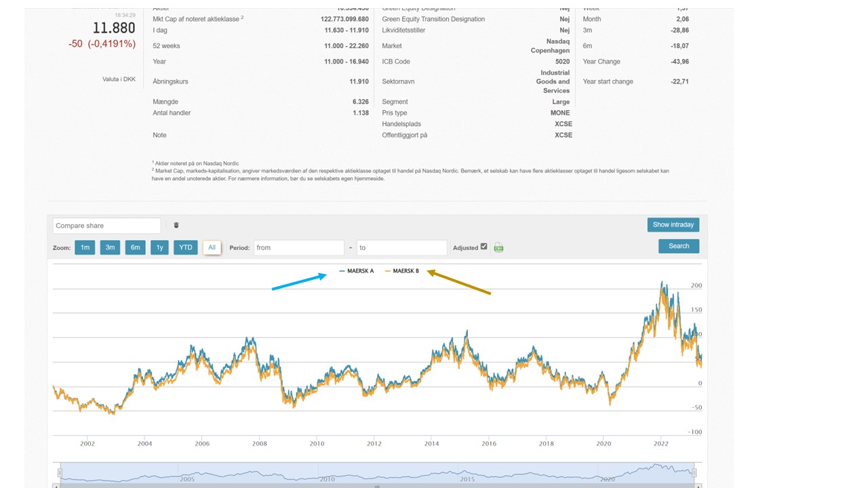The width and height of the screenshot is (868, 488).
Task: Select the Mængde value 6.326
Action: pyautogui.click(x=360, y=102)
